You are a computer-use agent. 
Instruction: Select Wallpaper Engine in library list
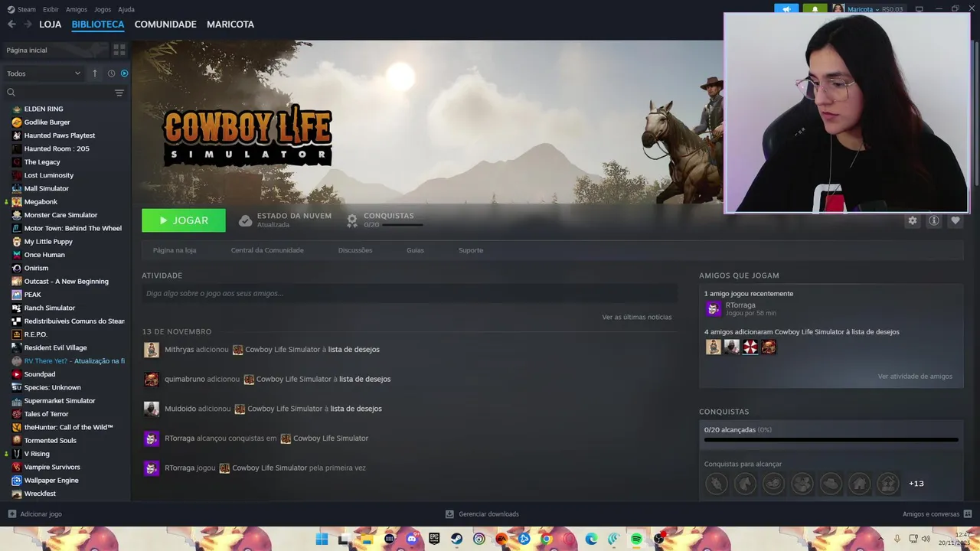(51, 481)
